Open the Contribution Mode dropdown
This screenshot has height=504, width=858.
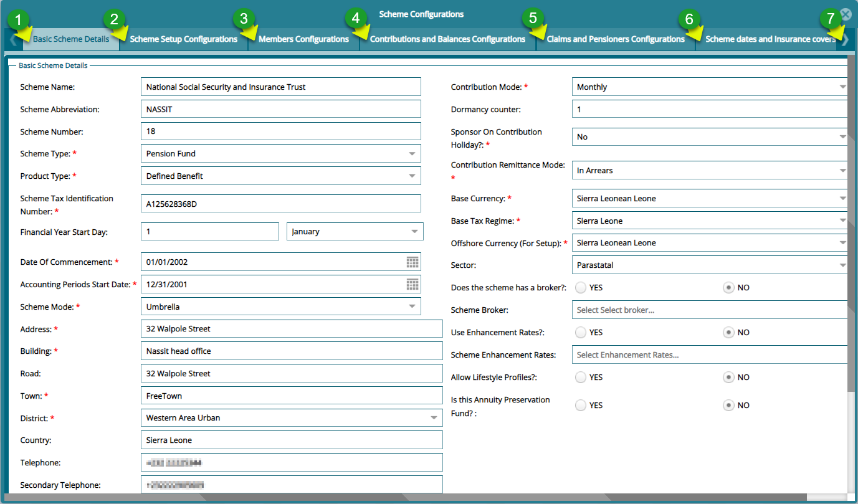point(842,87)
